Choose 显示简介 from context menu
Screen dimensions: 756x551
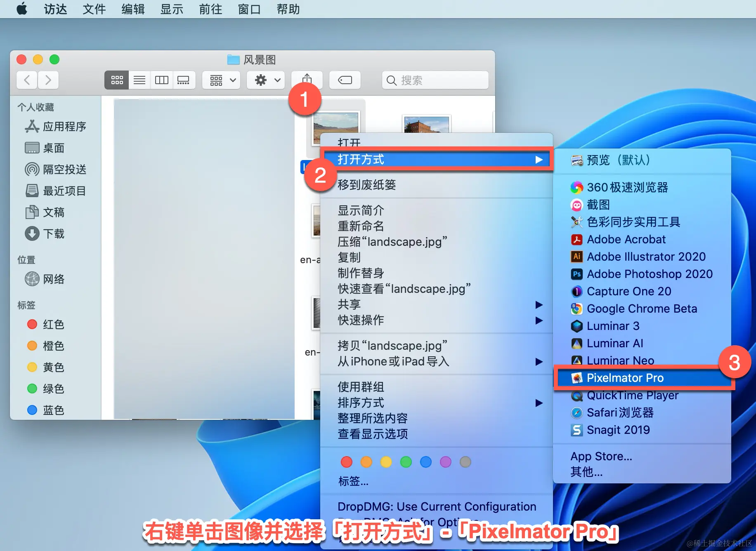[437, 210]
